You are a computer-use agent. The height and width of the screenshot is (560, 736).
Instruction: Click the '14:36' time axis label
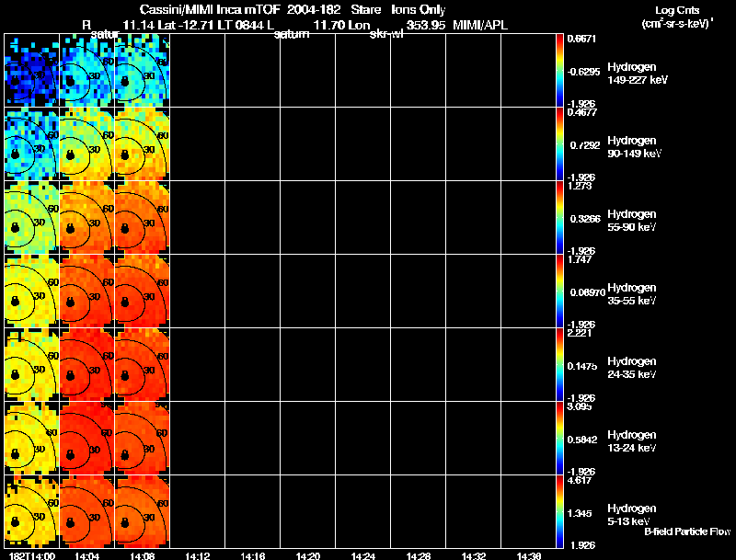pyautogui.click(x=528, y=556)
